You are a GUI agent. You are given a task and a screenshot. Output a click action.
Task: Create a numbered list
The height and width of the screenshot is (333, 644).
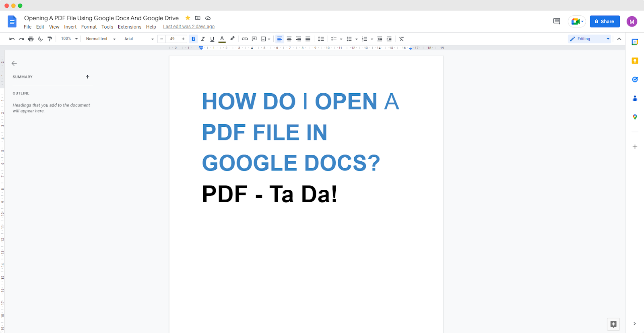(x=365, y=39)
